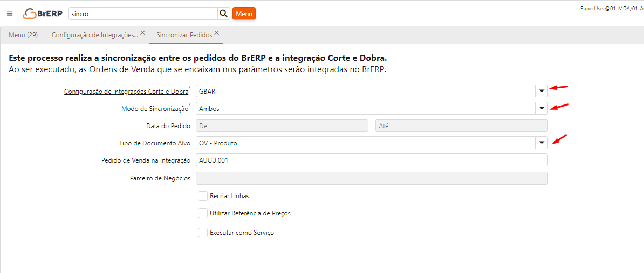644x273 pixels.
Task: Toggle Utilizar Referência de Preços checkbox
Action: tap(203, 213)
